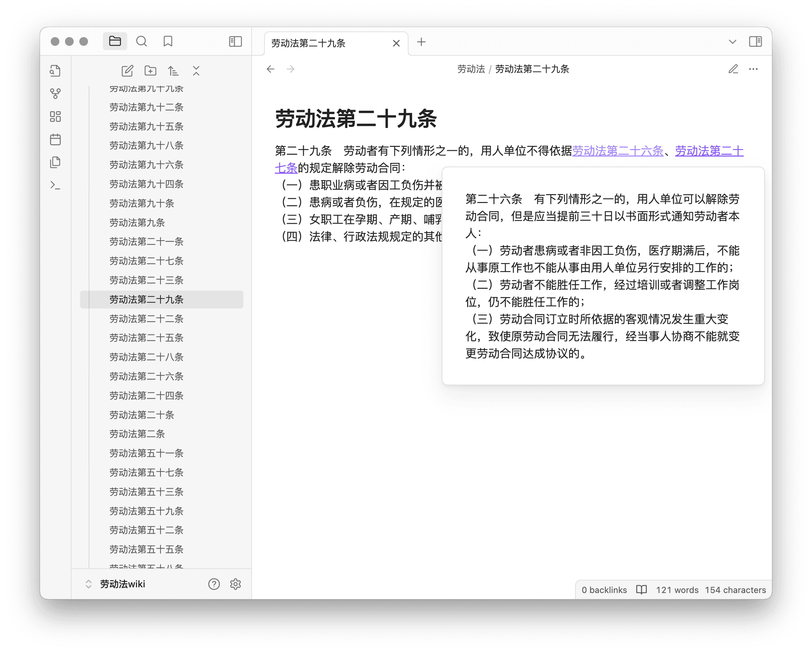The width and height of the screenshot is (812, 652).
Task: Toggle reading view book icon in status bar
Action: click(x=642, y=590)
